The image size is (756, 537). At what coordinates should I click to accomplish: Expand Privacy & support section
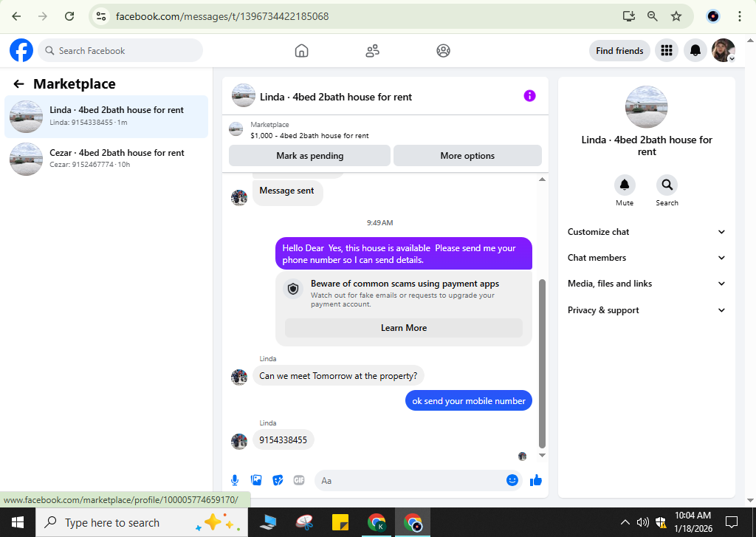[x=647, y=310]
